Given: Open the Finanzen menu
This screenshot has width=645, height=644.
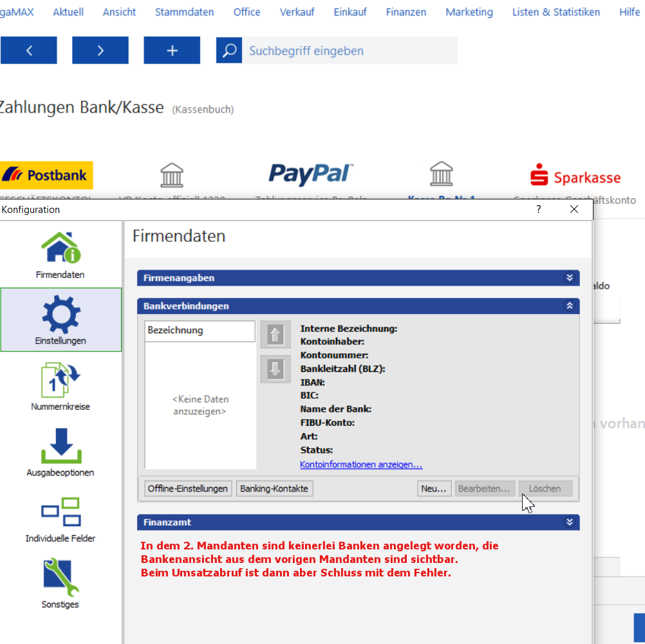Looking at the screenshot, I should point(406,12).
